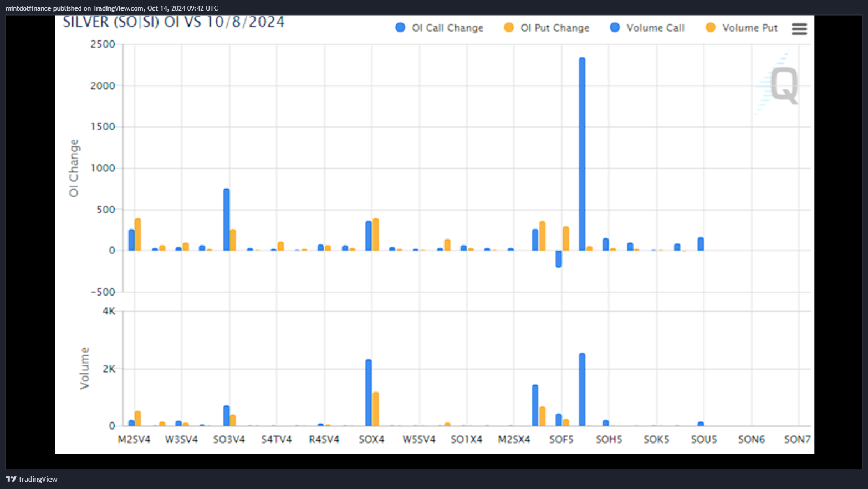This screenshot has width=868, height=489.
Task: Click the W5SV4 axis label
Action: coord(419,439)
